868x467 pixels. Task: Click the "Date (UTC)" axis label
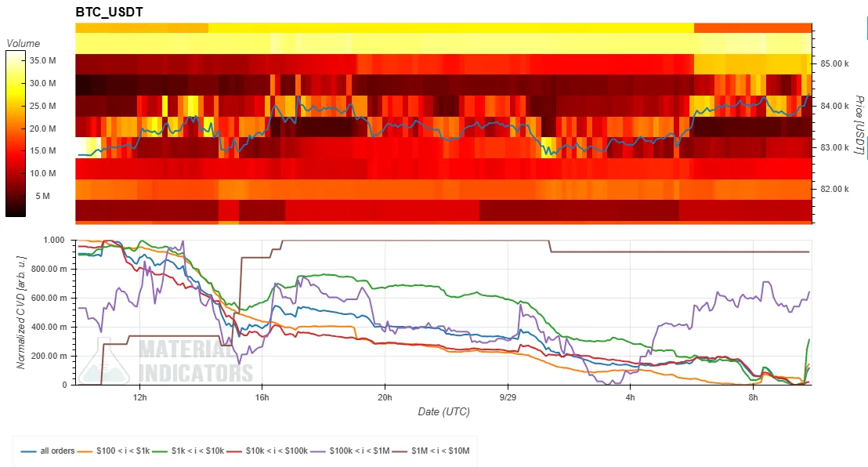pyautogui.click(x=444, y=411)
